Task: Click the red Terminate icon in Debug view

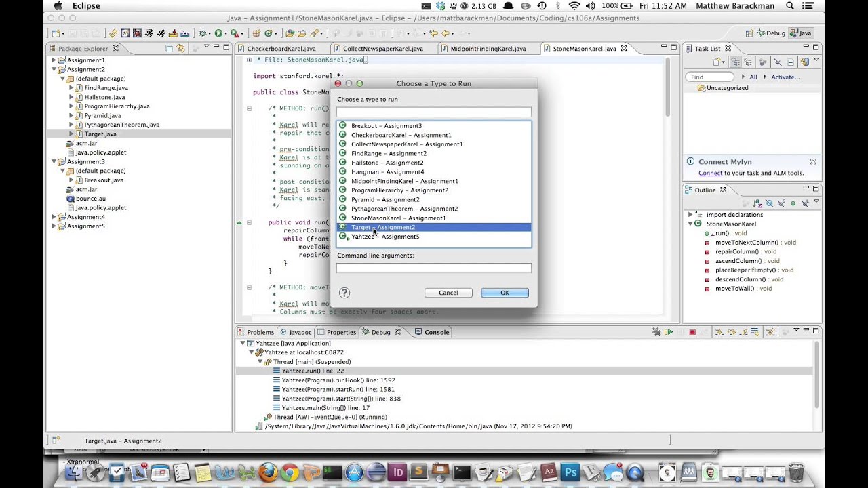Action: [x=692, y=332]
